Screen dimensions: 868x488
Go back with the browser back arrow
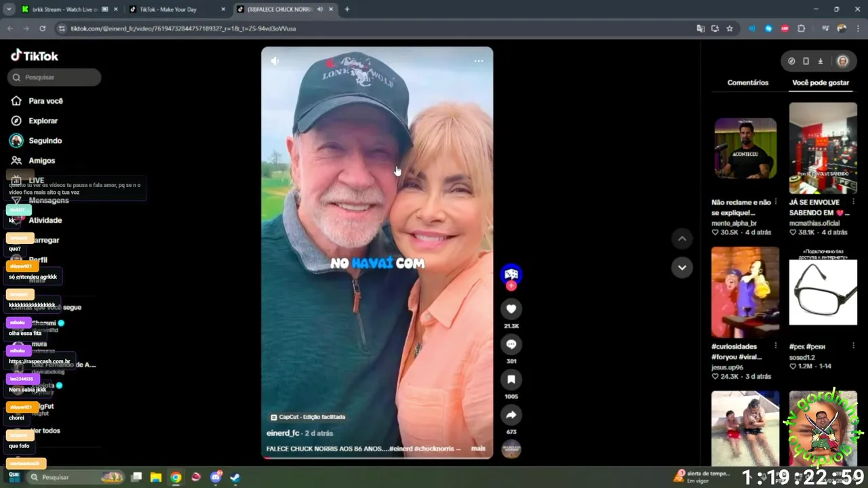(9, 28)
